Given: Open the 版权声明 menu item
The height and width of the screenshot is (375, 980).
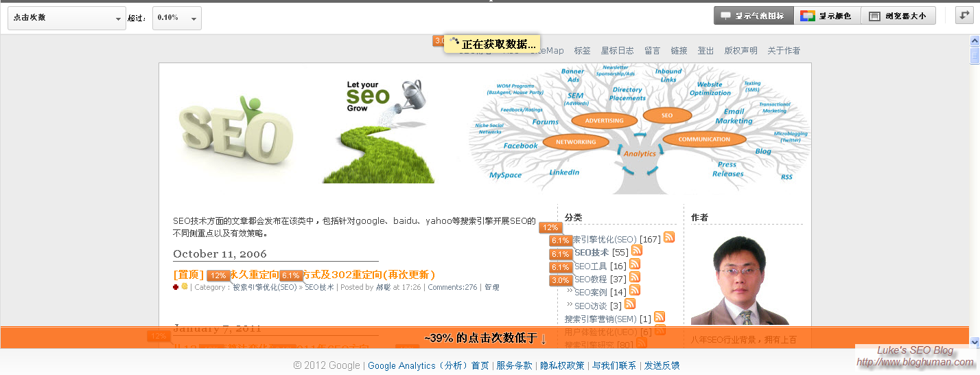Looking at the screenshot, I should pyautogui.click(x=741, y=51).
